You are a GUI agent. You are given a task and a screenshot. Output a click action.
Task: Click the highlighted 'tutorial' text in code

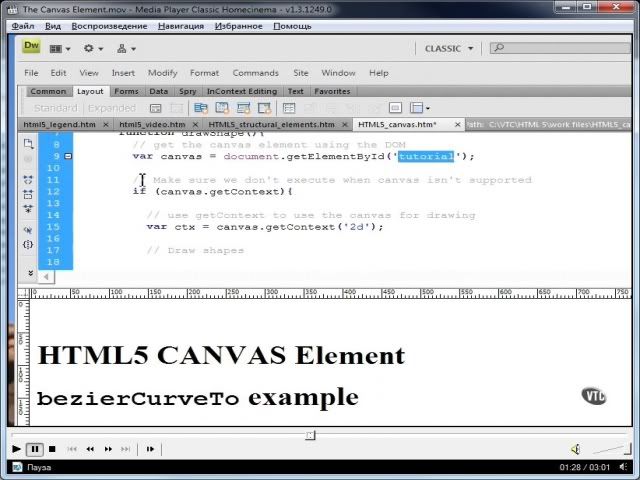(426, 156)
